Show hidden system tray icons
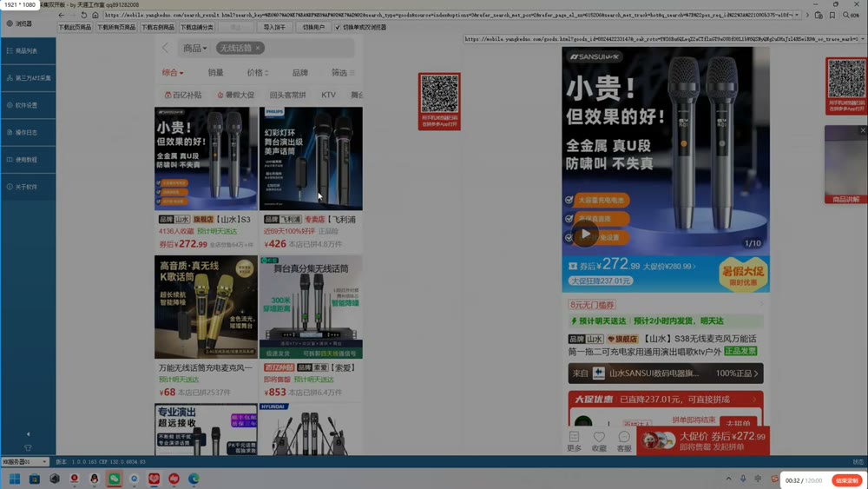Image resolution: width=868 pixels, height=489 pixels. click(x=728, y=479)
